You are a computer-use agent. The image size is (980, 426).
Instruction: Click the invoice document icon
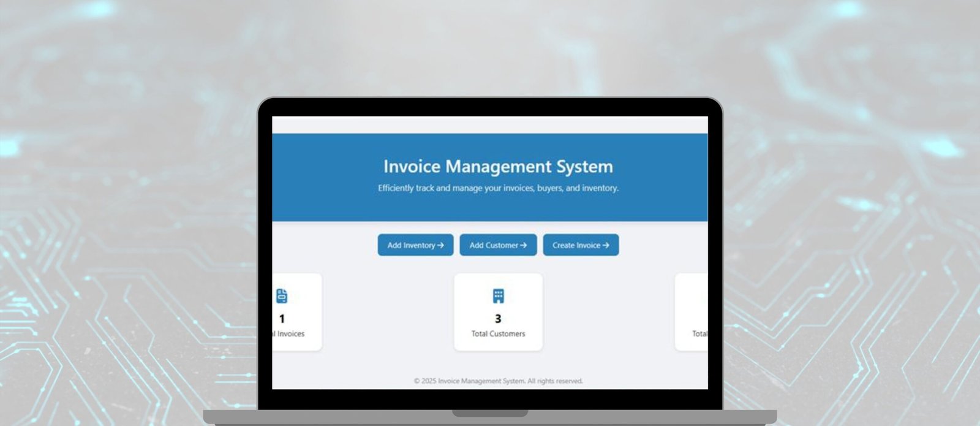(x=282, y=296)
